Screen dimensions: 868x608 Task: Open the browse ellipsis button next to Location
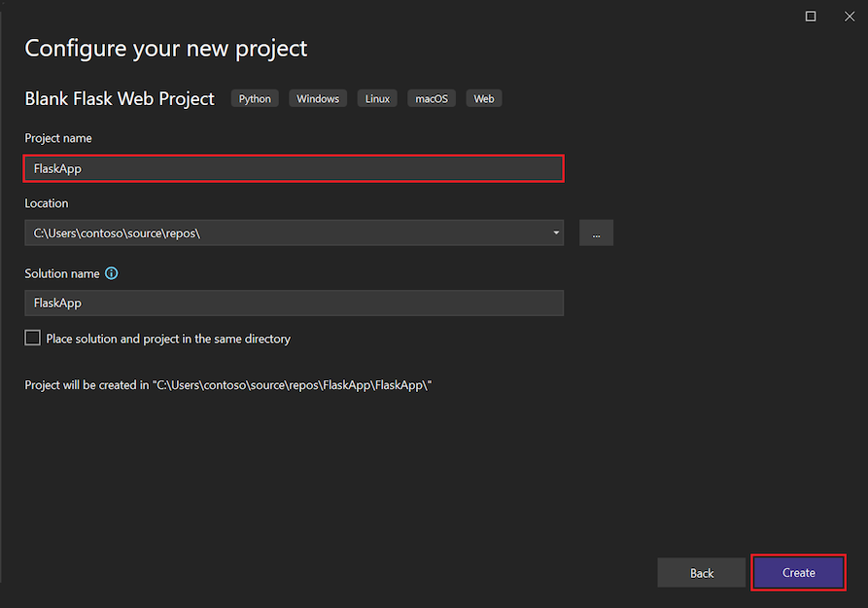(x=596, y=232)
